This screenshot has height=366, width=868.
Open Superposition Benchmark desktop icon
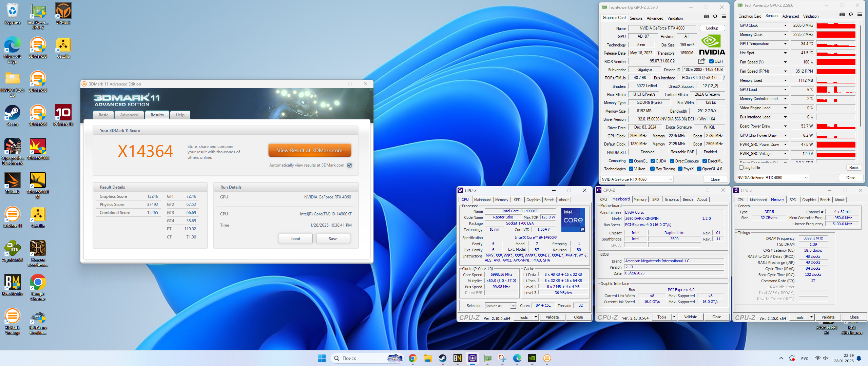[x=13, y=152]
